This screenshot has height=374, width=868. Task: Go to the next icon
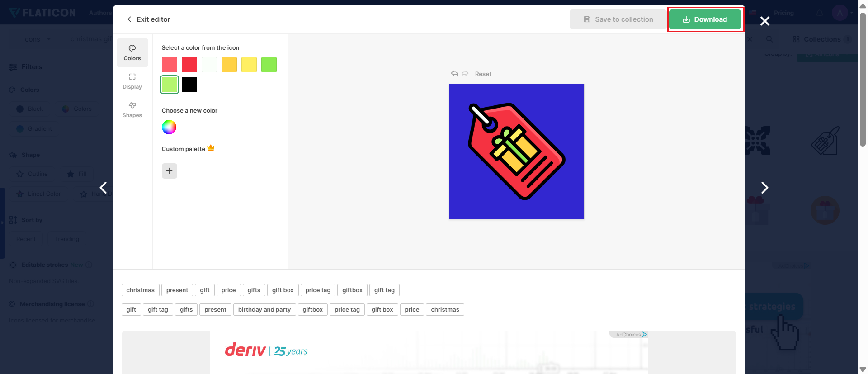764,188
